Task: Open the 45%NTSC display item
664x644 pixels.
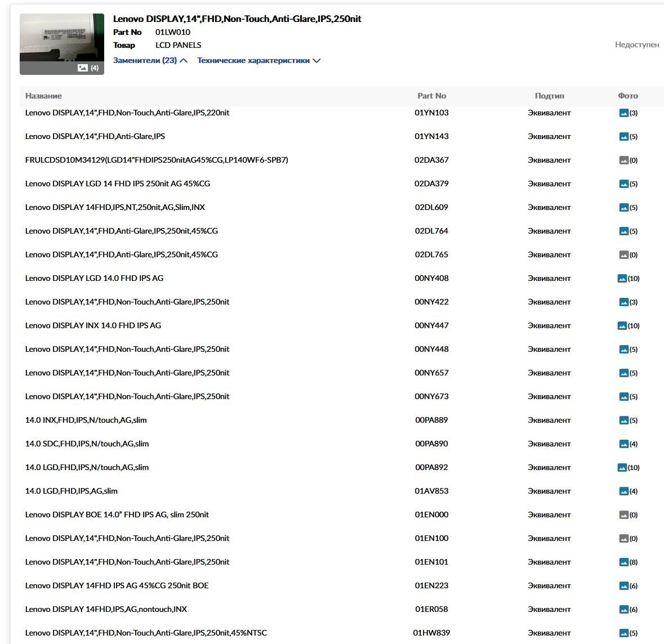Action: click(x=146, y=633)
